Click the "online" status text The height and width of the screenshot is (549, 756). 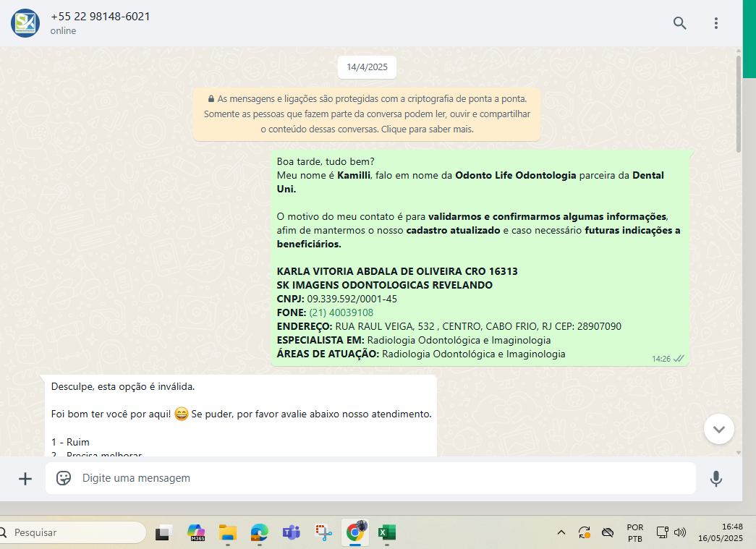coord(63,31)
